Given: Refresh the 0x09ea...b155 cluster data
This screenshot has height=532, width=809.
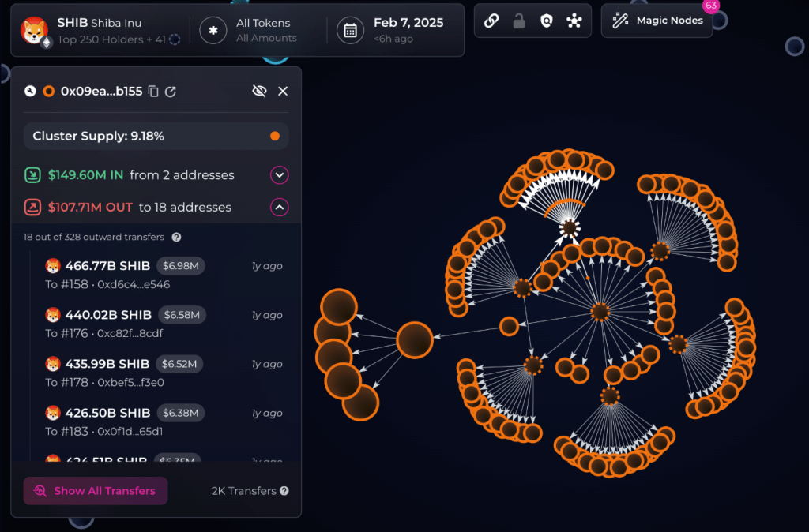Looking at the screenshot, I should [x=170, y=91].
